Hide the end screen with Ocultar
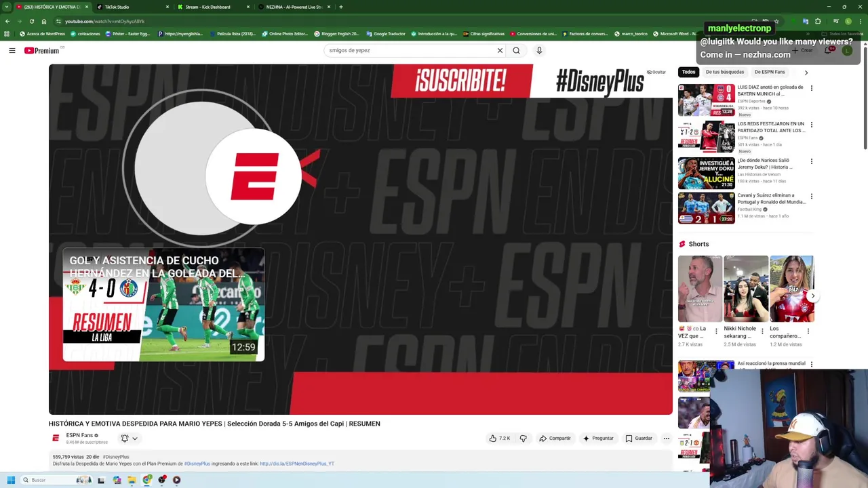Image resolution: width=868 pixels, height=488 pixels. point(656,72)
